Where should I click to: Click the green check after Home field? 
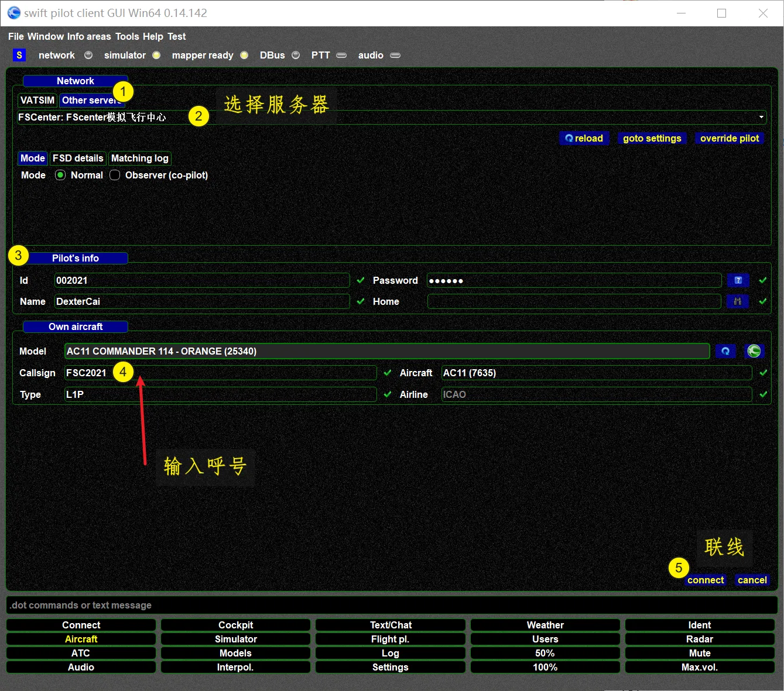tap(763, 301)
